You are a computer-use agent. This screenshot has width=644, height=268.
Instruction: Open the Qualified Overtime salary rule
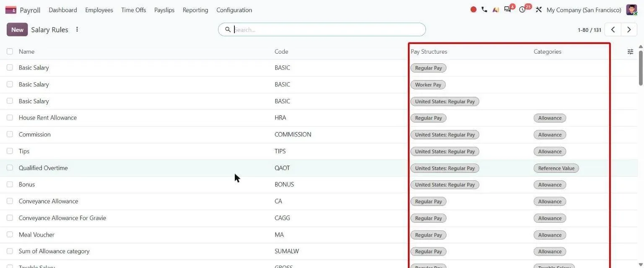[43, 168]
